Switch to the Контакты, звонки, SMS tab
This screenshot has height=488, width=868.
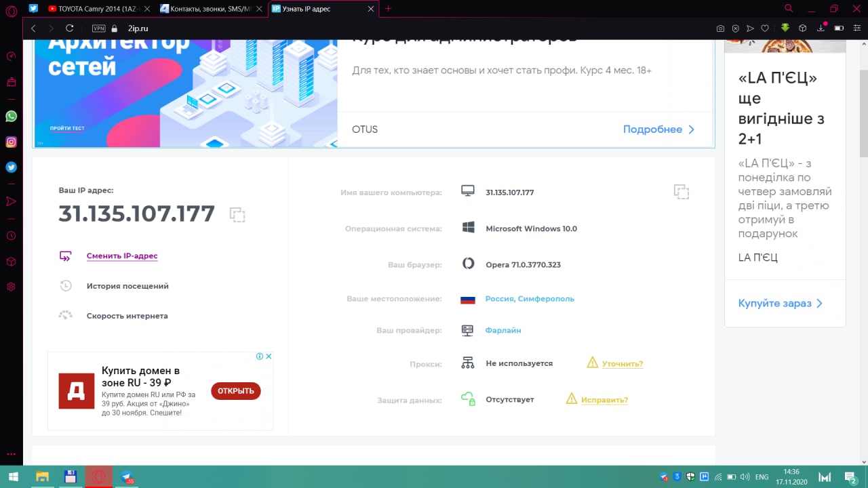click(x=212, y=9)
